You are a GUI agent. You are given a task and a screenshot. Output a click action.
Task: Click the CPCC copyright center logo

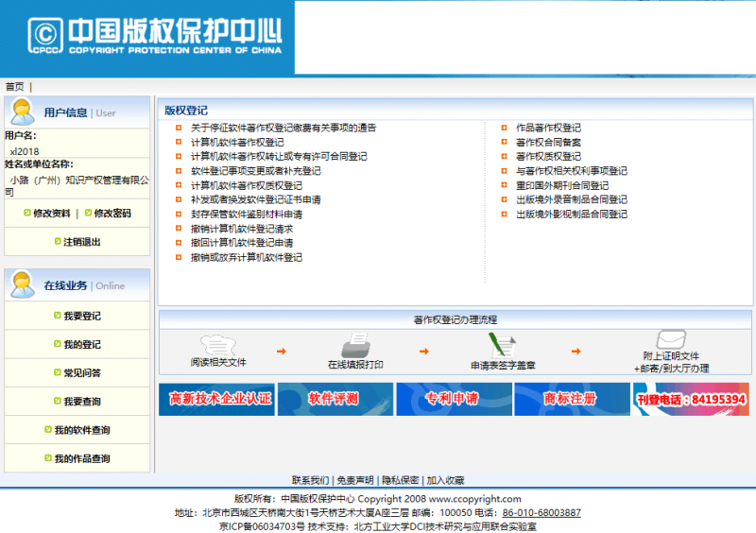154,36
